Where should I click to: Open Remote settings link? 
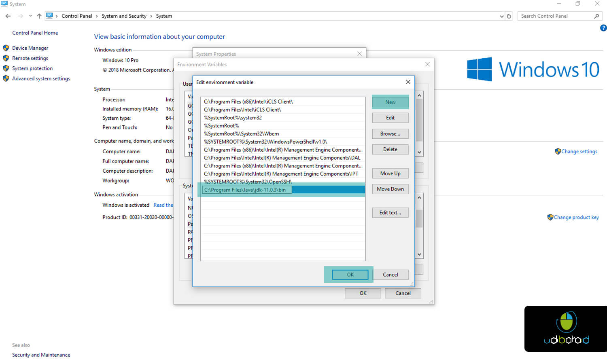(30, 58)
